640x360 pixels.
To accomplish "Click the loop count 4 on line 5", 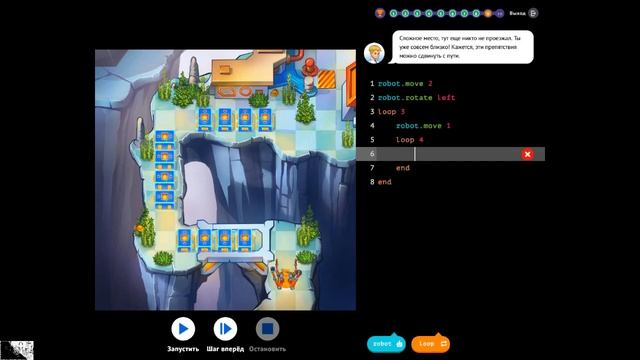I will pos(421,140).
